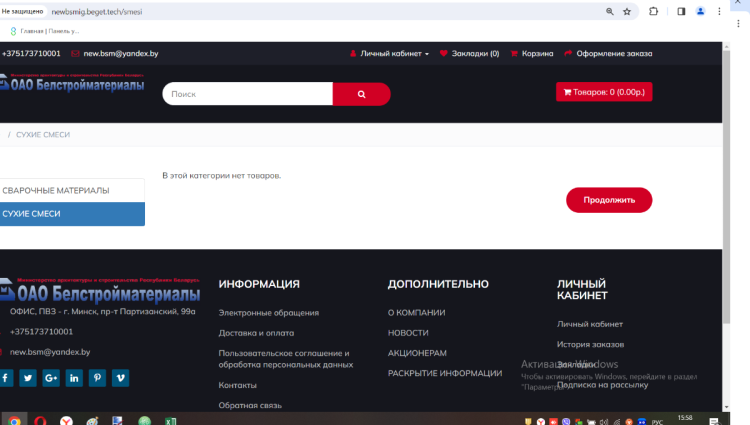Image resolution: width=750 pixels, height=425 pixels.
Task: Click the envelope icon beside the email
Action: coord(75,54)
